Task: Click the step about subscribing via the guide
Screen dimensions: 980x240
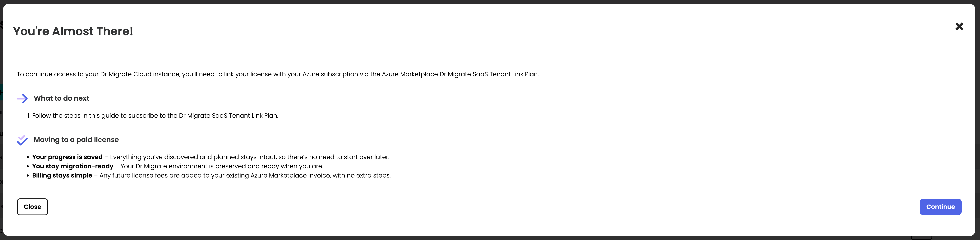Action: [x=153, y=116]
